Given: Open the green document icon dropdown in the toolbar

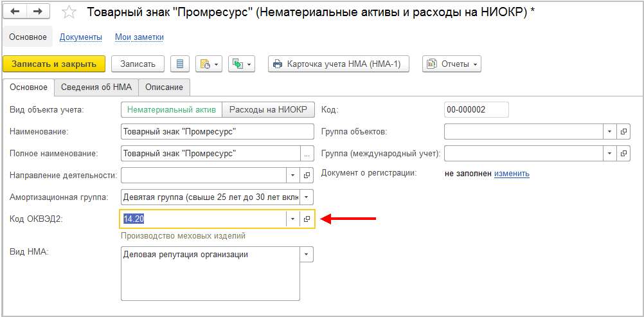Looking at the screenshot, I should click(x=242, y=64).
